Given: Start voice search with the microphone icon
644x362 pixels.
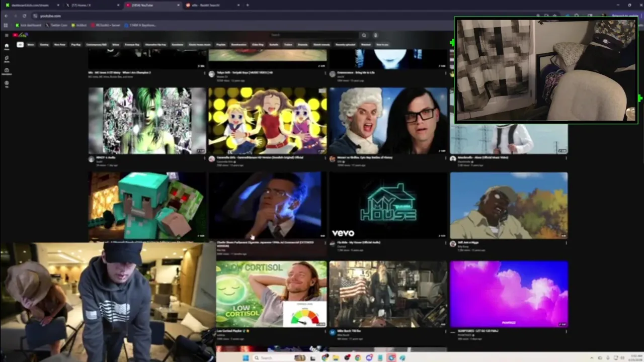Looking at the screenshot, I should pyautogui.click(x=375, y=35).
